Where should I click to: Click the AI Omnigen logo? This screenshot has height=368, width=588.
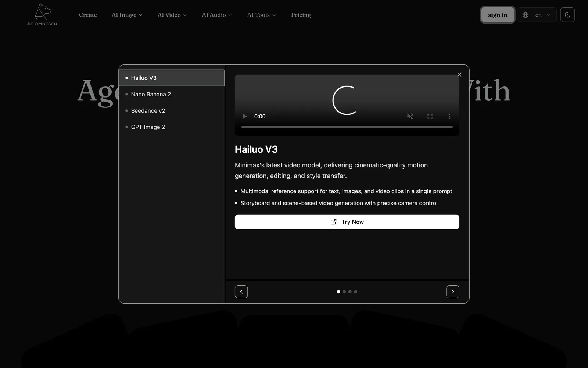pyautogui.click(x=42, y=15)
